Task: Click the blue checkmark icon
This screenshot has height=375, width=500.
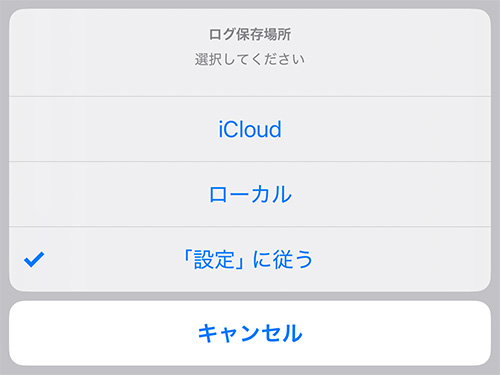Action: point(34,259)
